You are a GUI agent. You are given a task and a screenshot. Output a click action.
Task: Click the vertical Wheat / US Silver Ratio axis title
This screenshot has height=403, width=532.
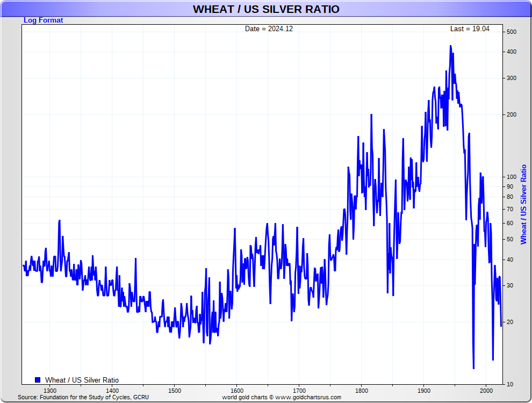(523, 204)
